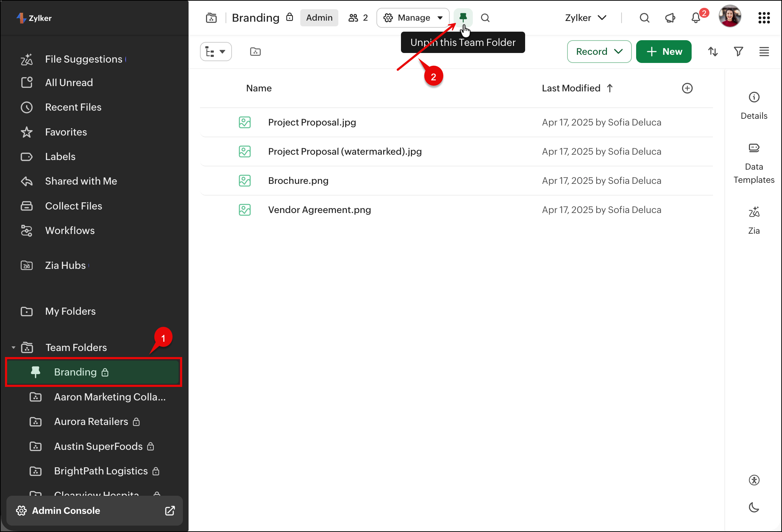
Task: Expand the Manage dropdown
Action: pyautogui.click(x=413, y=18)
